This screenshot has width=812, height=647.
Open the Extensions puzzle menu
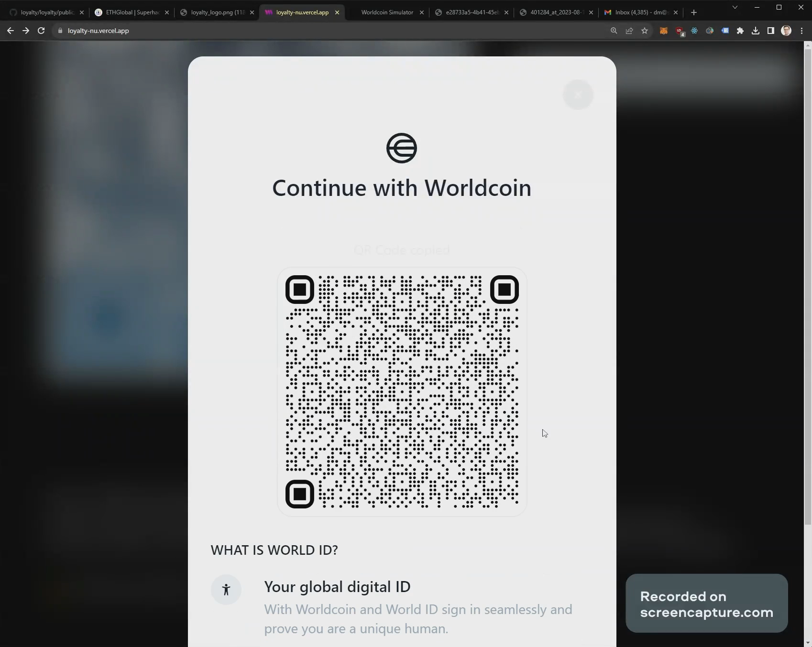[740, 31]
